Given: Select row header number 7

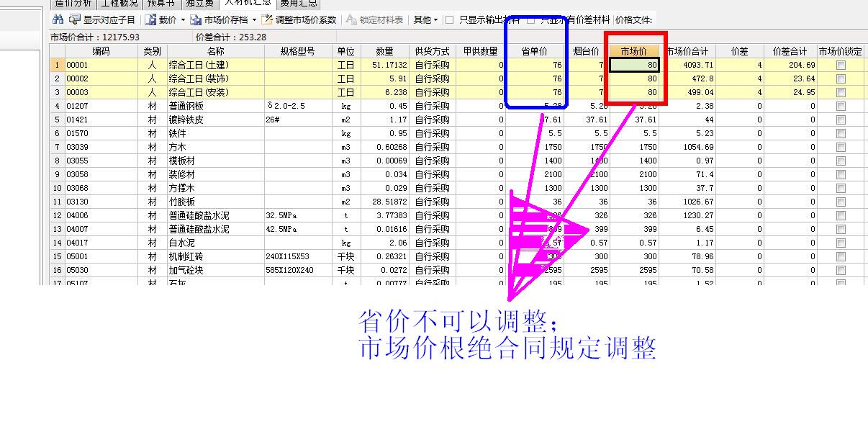Looking at the screenshot, I should point(57,147).
